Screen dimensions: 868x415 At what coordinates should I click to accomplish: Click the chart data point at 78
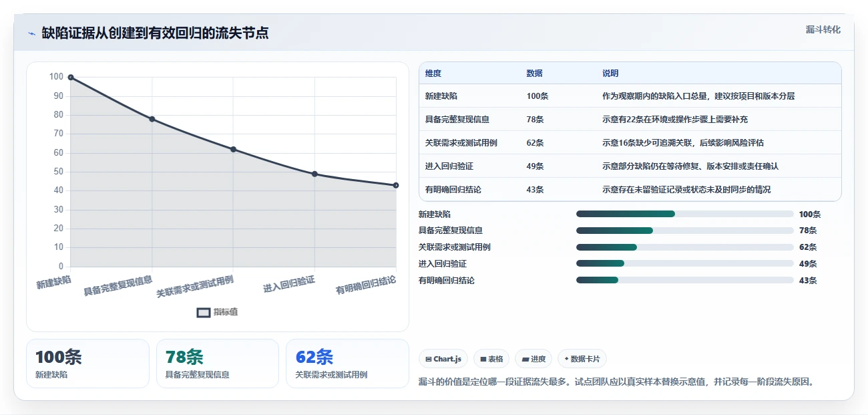tap(152, 119)
